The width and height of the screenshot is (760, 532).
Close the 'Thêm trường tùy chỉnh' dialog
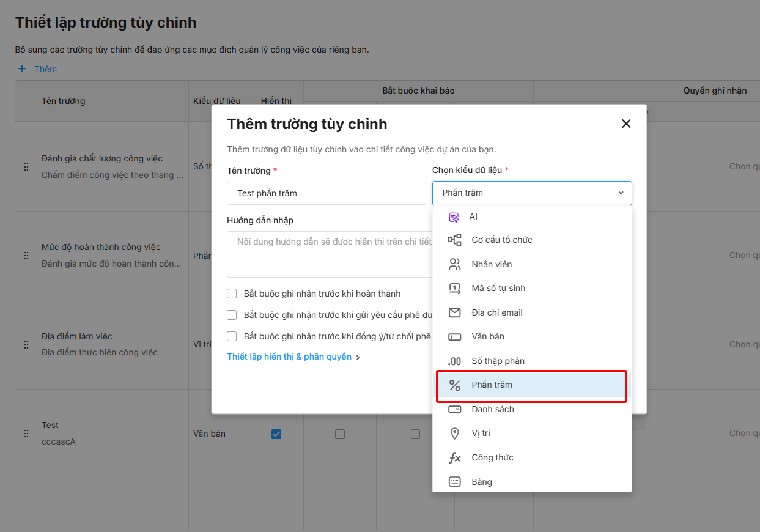(x=626, y=124)
